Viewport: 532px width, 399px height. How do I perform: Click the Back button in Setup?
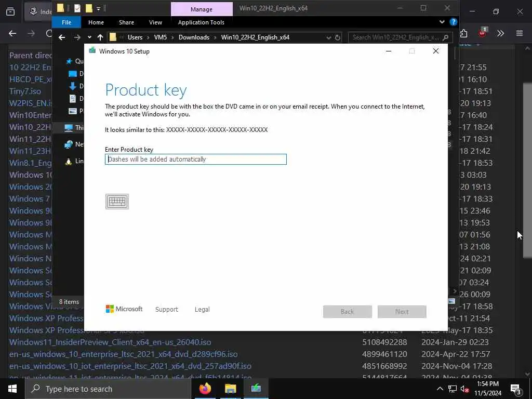point(348,312)
